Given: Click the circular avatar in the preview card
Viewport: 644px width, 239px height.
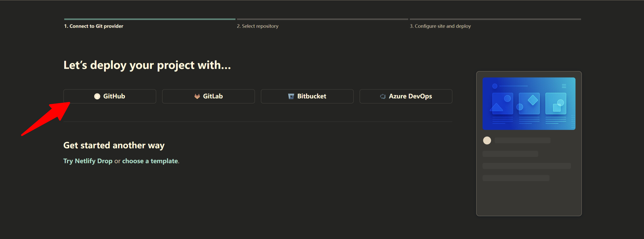Looking at the screenshot, I should click(x=487, y=140).
